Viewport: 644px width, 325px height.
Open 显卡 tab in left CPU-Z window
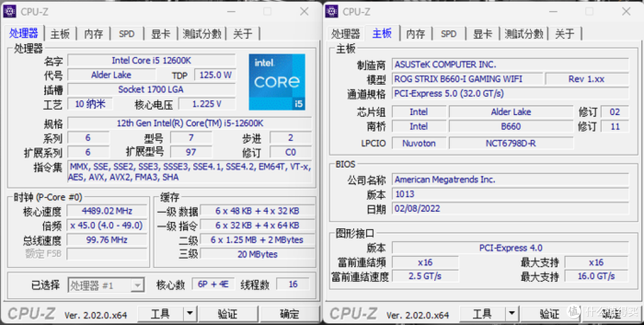coord(160,33)
